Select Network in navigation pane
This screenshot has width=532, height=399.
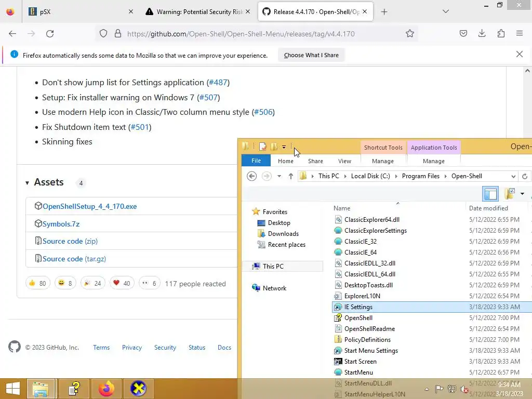point(274,288)
